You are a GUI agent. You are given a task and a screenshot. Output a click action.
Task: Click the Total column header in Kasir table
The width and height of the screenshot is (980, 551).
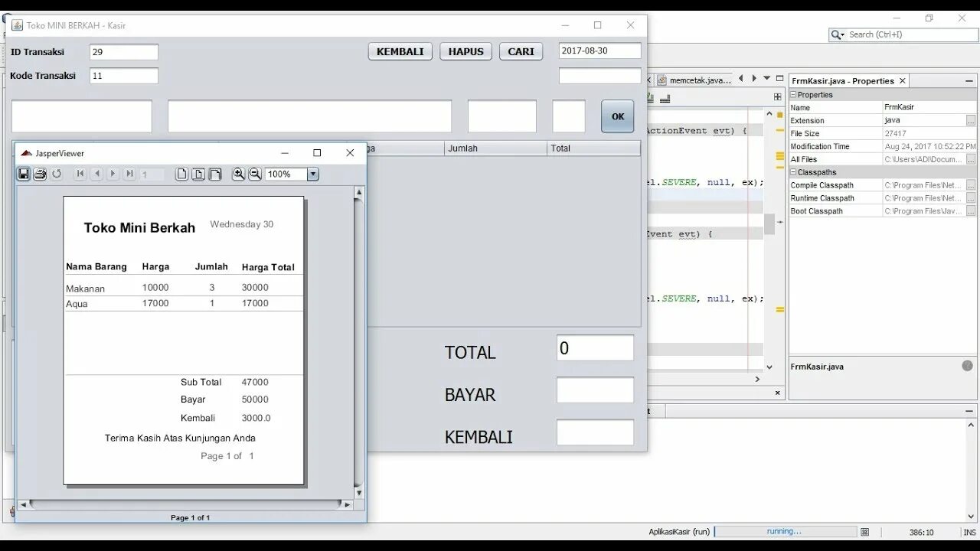[593, 148]
